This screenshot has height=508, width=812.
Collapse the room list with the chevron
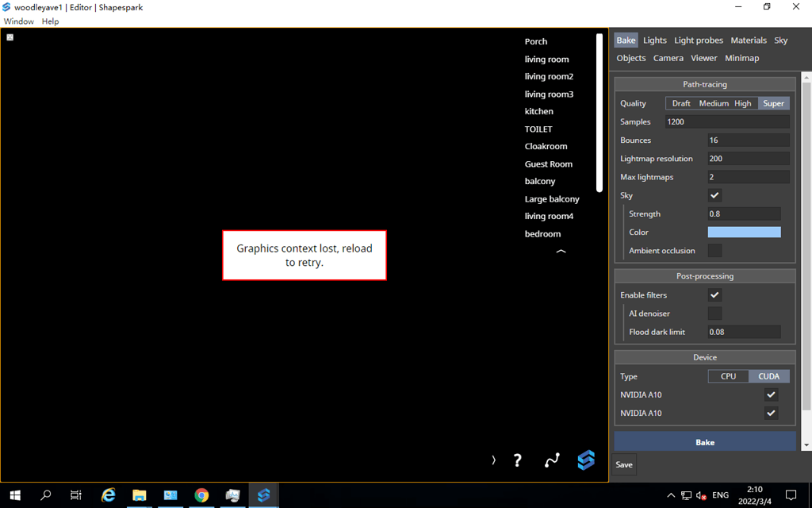(x=561, y=251)
